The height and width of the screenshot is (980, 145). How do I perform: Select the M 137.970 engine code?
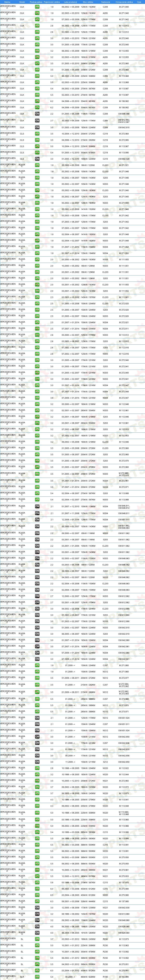pyautogui.click(x=124, y=883)
